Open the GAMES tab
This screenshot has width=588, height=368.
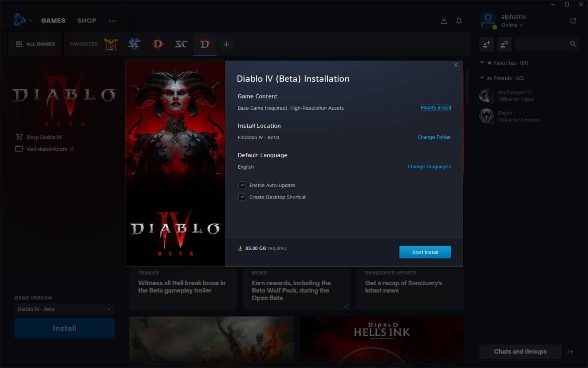pos(53,21)
